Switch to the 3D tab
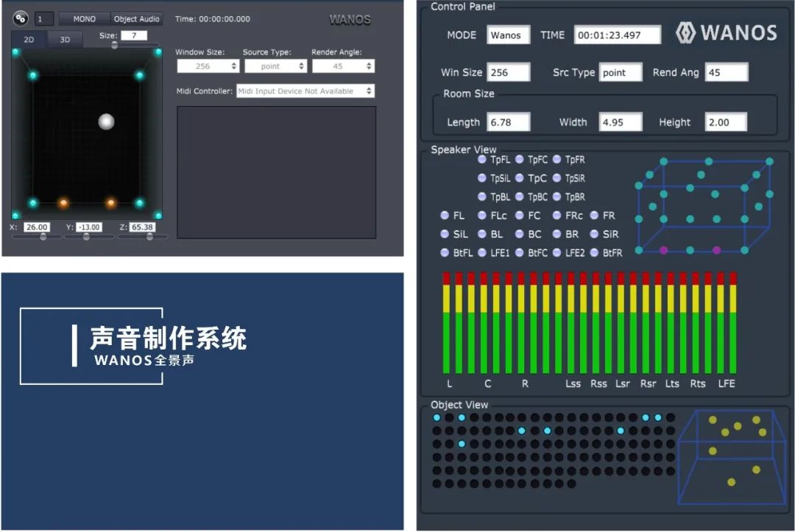The height and width of the screenshot is (532, 795). point(65,39)
